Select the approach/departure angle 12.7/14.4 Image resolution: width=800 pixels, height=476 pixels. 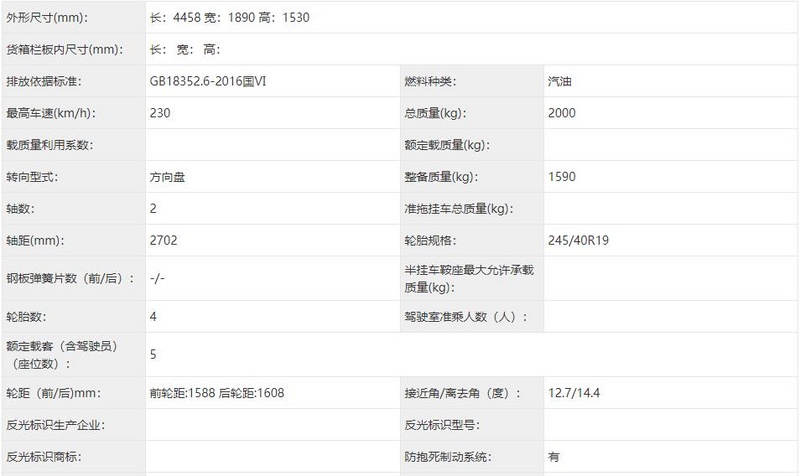click(x=574, y=393)
